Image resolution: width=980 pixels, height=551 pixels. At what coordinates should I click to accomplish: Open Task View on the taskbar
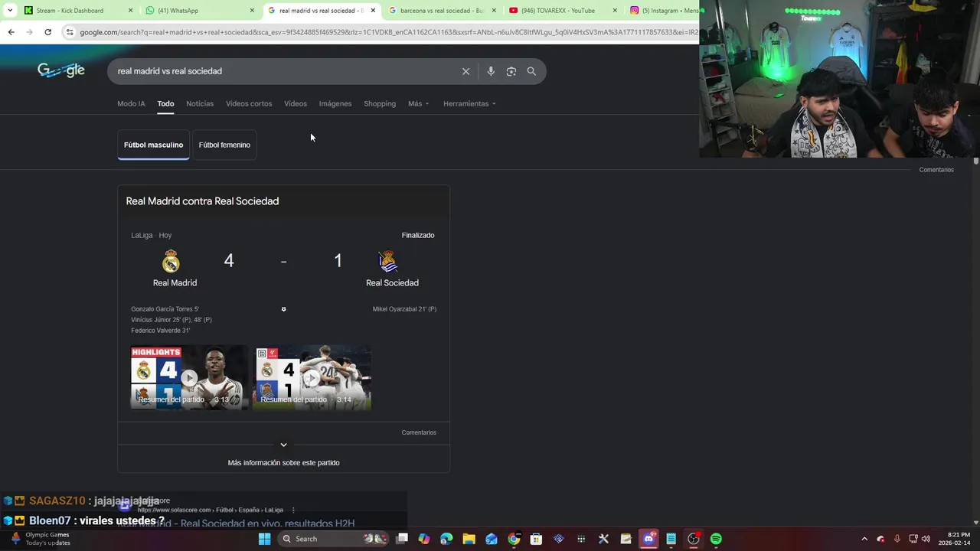tap(402, 539)
